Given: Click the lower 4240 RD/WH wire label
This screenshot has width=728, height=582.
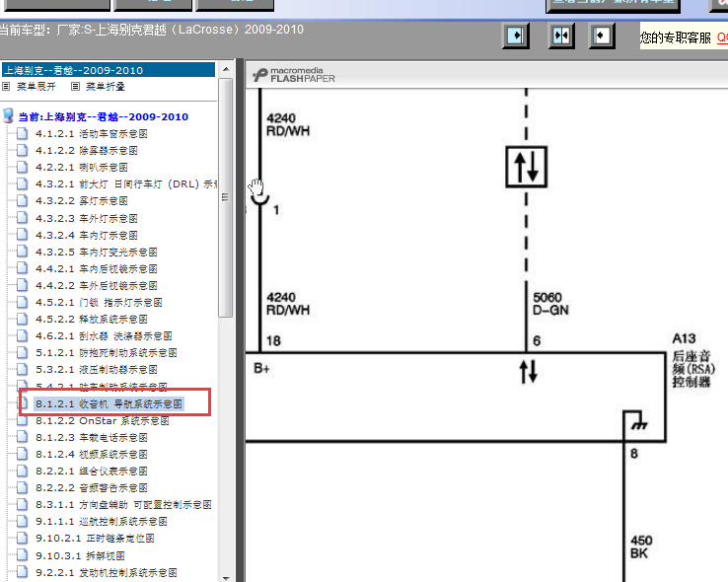Looking at the screenshot, I should pyautogui.click(x=288, y=304).
